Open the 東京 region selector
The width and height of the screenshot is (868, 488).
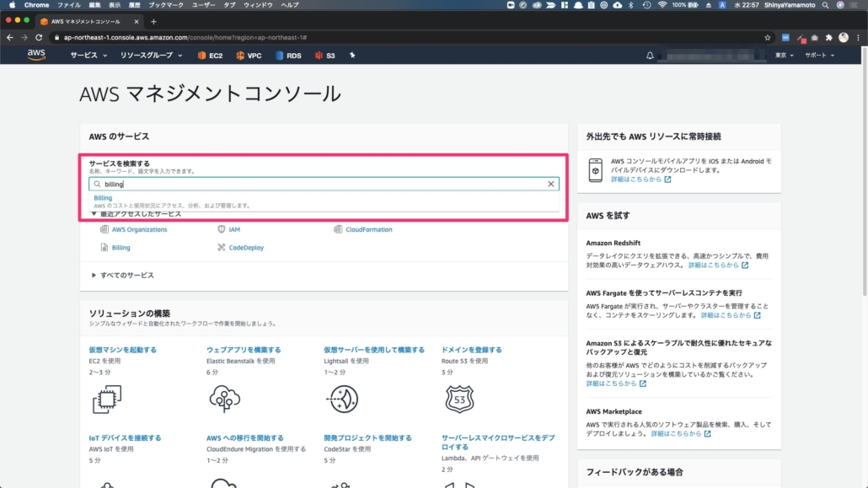[785, 56]
